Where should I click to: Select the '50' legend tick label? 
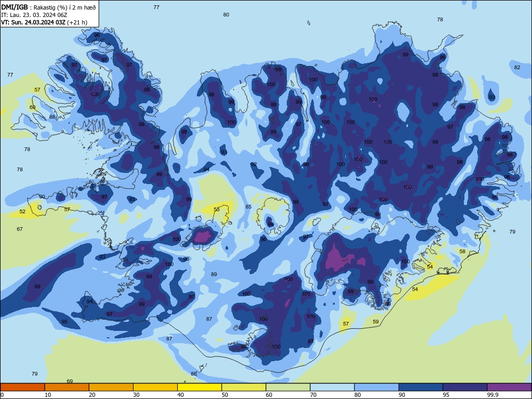coord(225,395)
